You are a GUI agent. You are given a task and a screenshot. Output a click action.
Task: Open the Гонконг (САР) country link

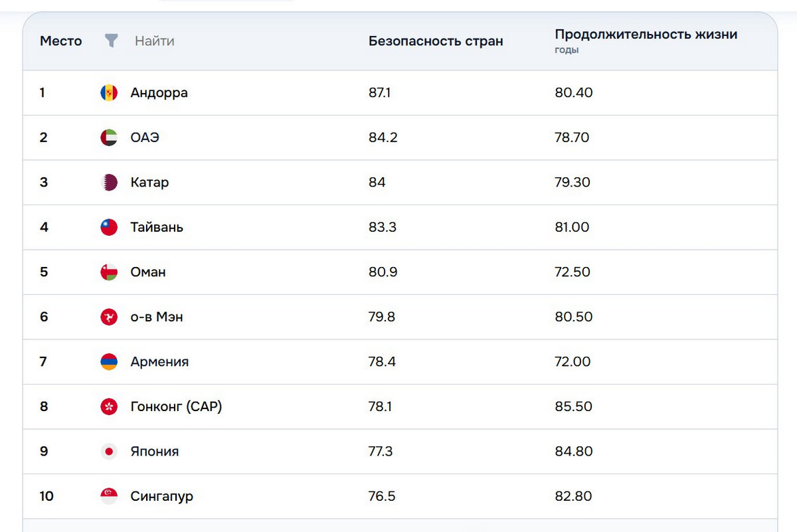pos(176,406)
